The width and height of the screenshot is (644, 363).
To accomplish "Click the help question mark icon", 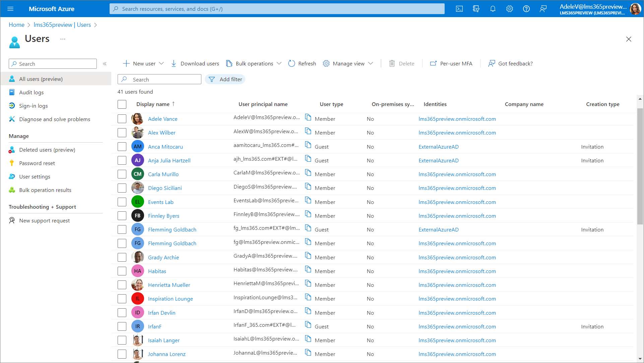I will [526, 9].
